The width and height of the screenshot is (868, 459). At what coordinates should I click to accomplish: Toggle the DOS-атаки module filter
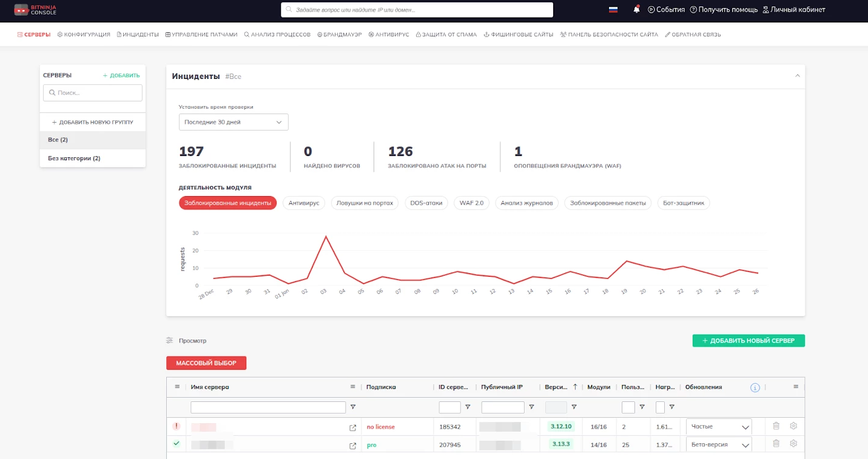(x=426, y=203)
